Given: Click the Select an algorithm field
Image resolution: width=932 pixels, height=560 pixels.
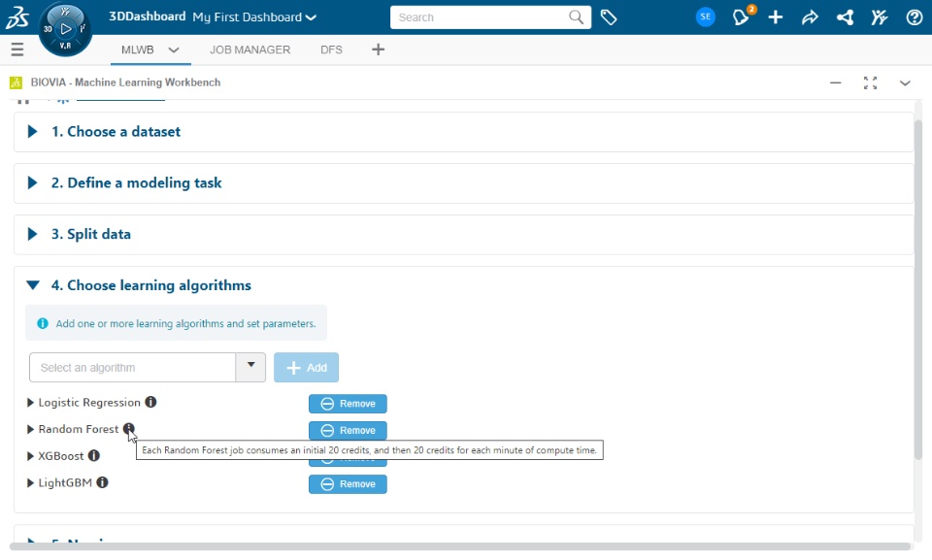Looking at the screenshot, I should pos(133,368).
